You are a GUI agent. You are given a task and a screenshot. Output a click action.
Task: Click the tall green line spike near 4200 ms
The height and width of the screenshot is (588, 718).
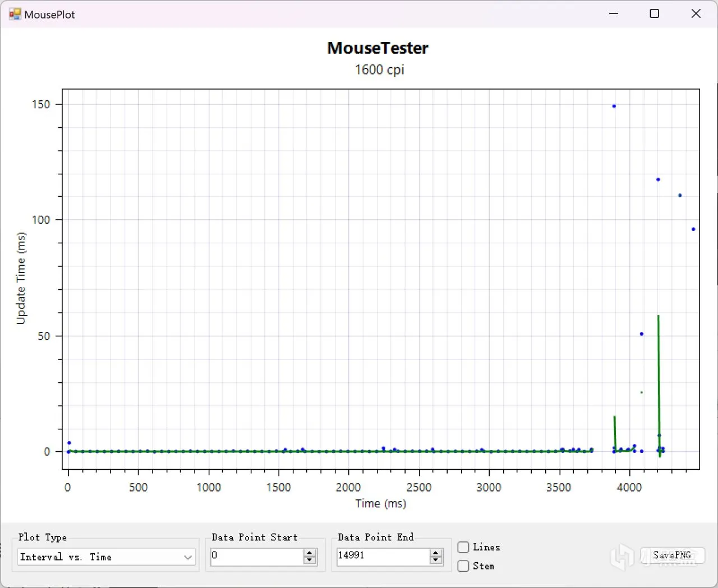659,387
